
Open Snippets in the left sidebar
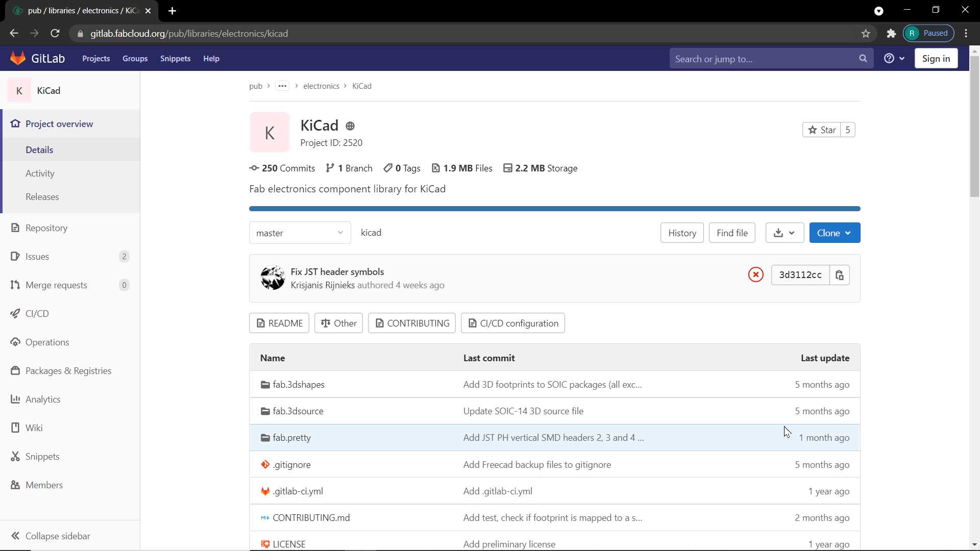(x=70, y=457)
